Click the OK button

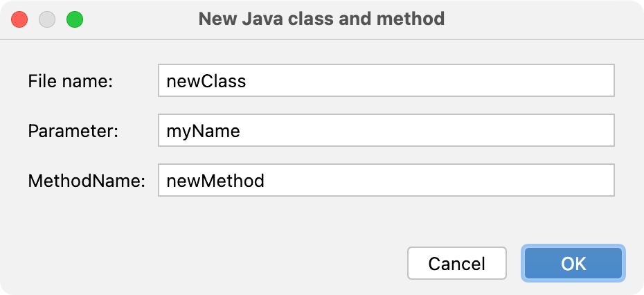click(573, 263)
